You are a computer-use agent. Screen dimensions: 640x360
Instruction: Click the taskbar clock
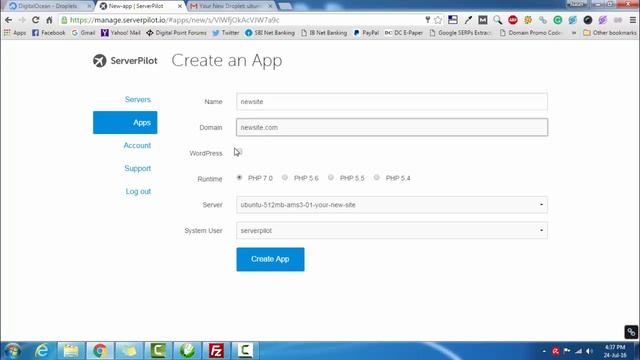click(615, 351)
